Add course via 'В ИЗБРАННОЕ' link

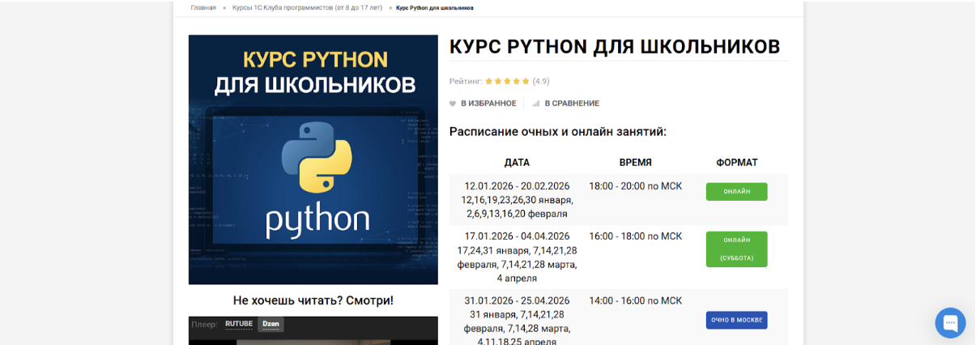click(x=488, y=104)
